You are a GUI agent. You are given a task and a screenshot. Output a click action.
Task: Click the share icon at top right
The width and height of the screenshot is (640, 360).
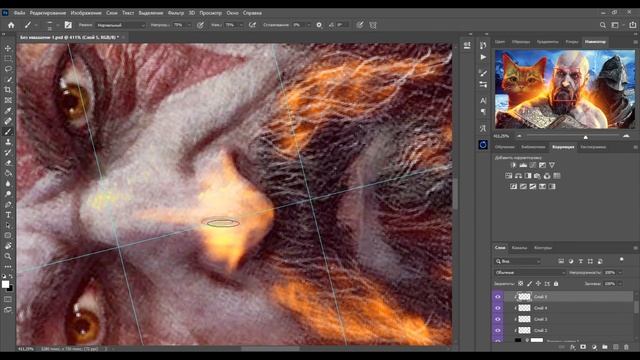[632, 25]
